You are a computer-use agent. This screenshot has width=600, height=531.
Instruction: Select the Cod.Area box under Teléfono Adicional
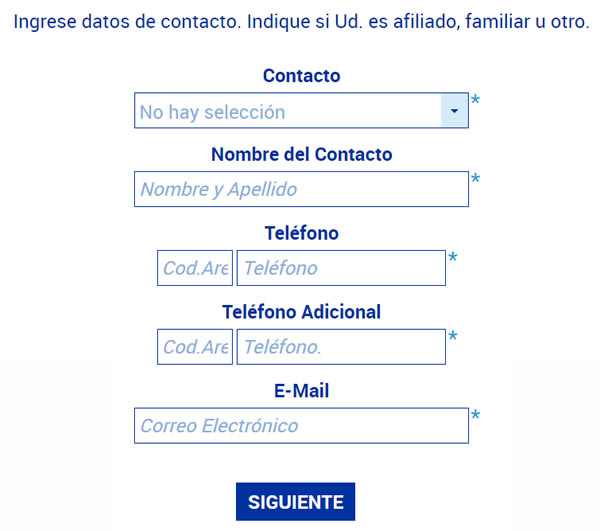(195, 347)
